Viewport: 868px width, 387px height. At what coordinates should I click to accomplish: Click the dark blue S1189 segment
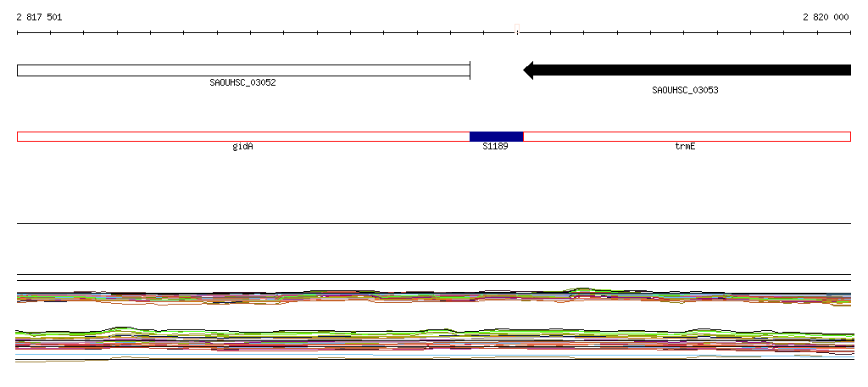point(497,137)
